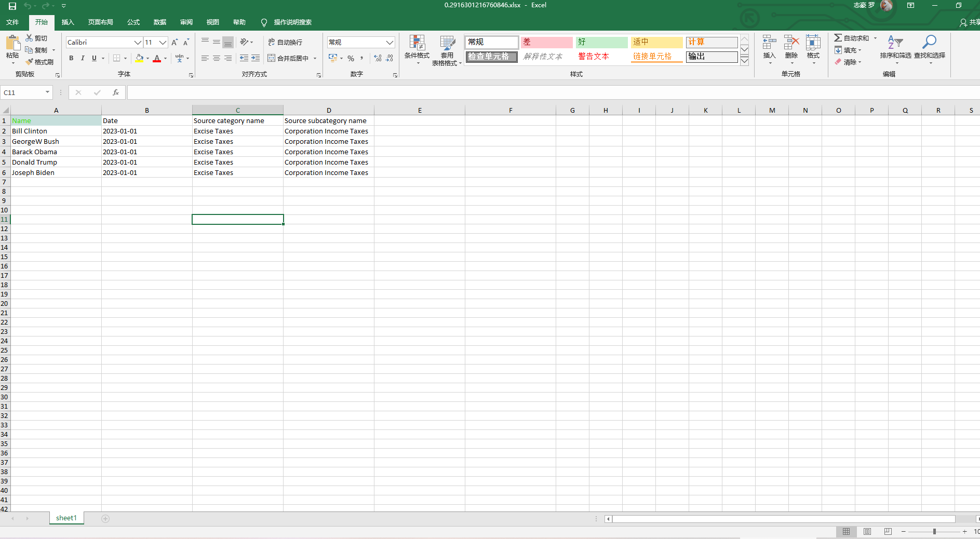Click the formula bar input field
Image resolution: width=980 pixels, height=539 pixels.
(x=553, y=92)
